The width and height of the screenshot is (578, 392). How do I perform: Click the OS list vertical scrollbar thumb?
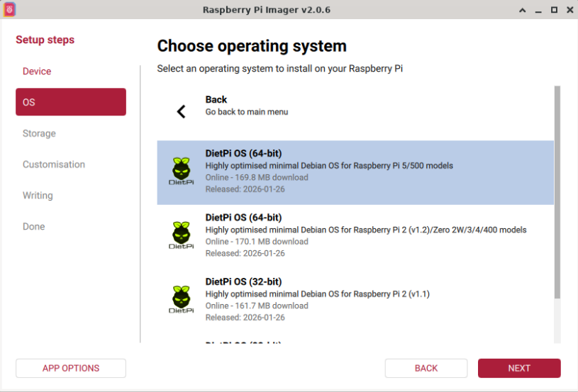[x=557, y=192]
